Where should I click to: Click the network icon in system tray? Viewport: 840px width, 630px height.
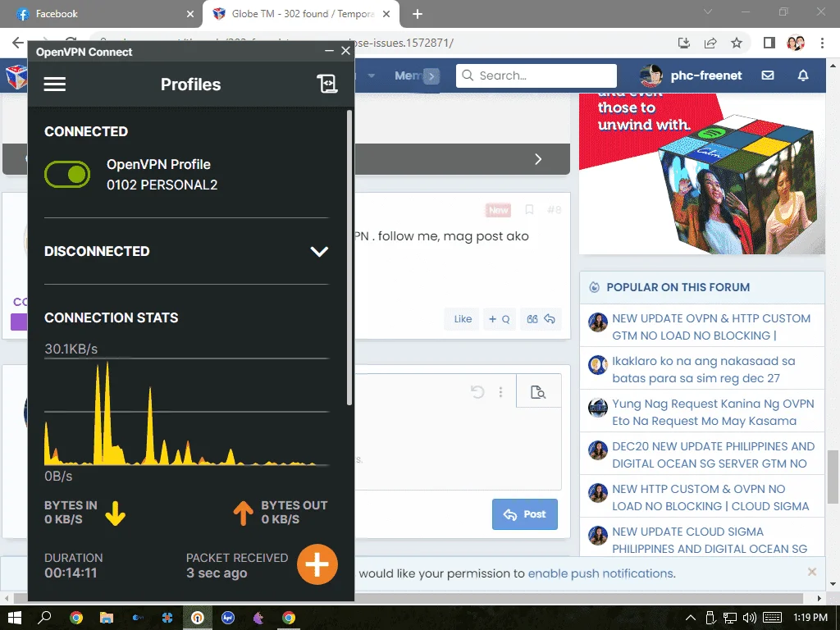[x=729, y=618]
